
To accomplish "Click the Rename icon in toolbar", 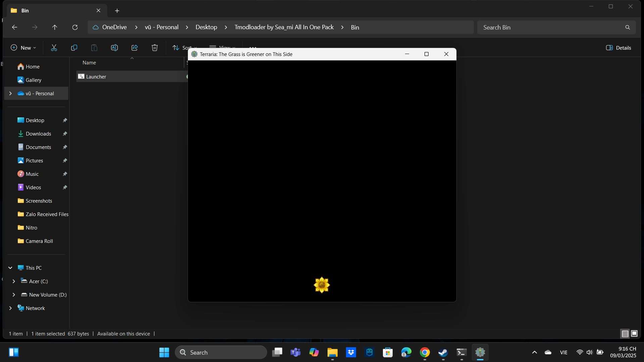I will (x=114, y=48).
